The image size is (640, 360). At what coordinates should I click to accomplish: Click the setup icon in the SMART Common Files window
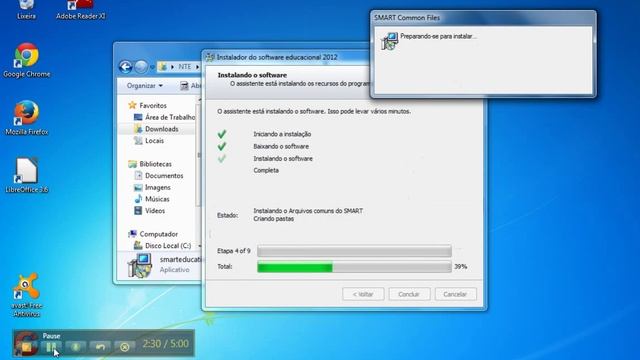pyautogui.click(x=389, y=42)
